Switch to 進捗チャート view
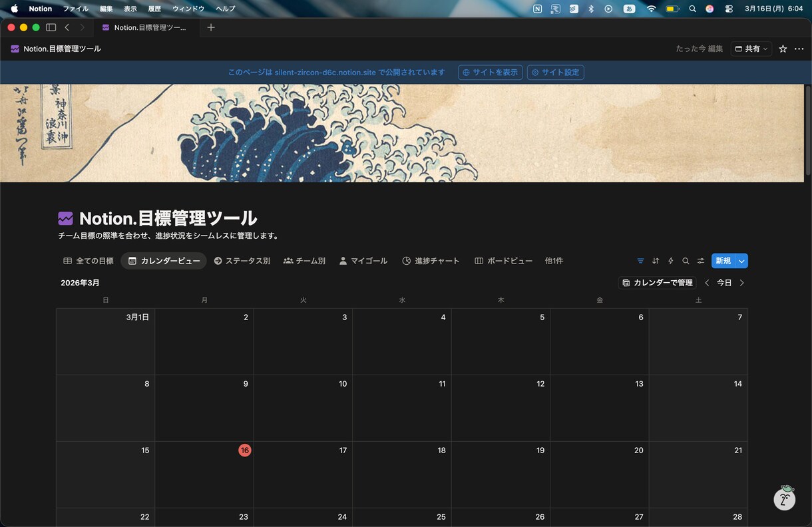Screen dimensions: 812x527 (x=431, y=261)
